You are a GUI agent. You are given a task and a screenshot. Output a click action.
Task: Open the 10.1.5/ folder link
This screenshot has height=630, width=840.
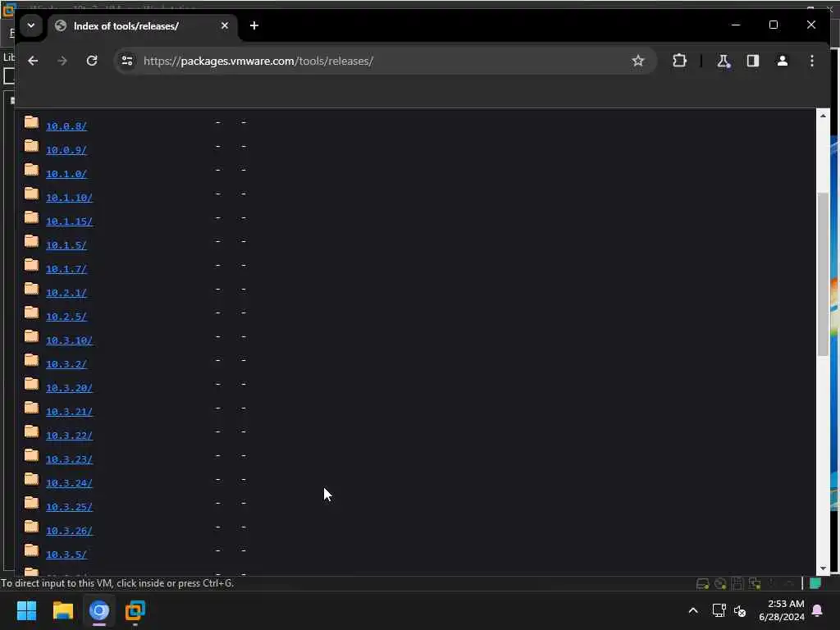point(66,245)
